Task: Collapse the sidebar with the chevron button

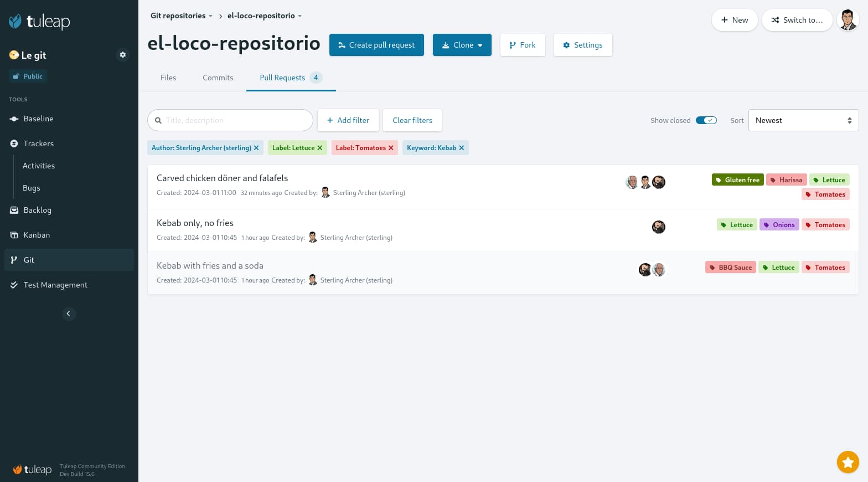Action: (x=69, y=314)
